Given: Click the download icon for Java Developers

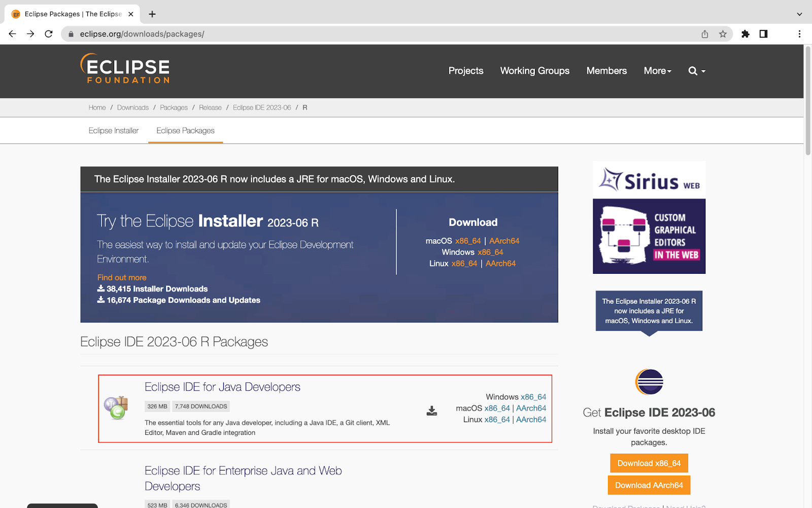Looking at the screenshot, I should (432, 410).
